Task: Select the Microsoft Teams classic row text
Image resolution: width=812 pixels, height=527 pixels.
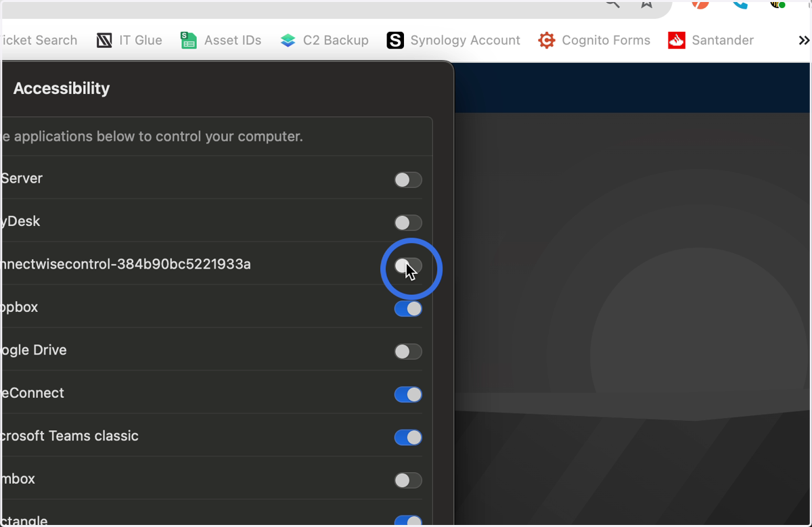Action: (x=69, y=436)
